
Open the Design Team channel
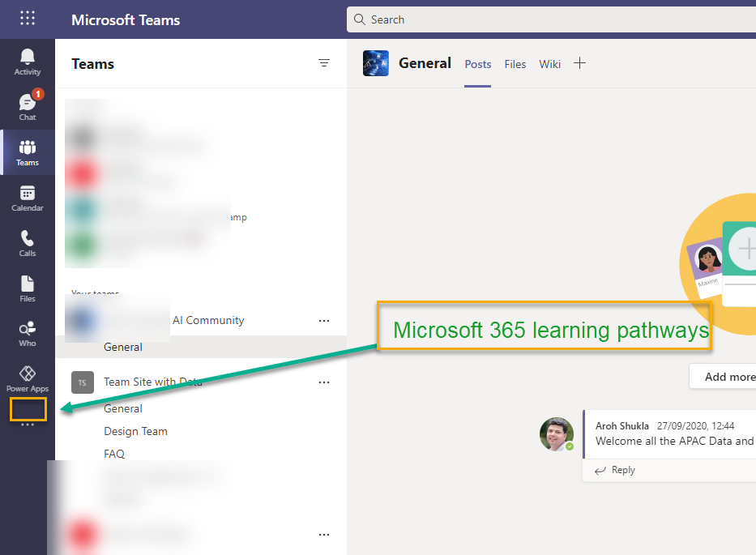pos(135,431)
